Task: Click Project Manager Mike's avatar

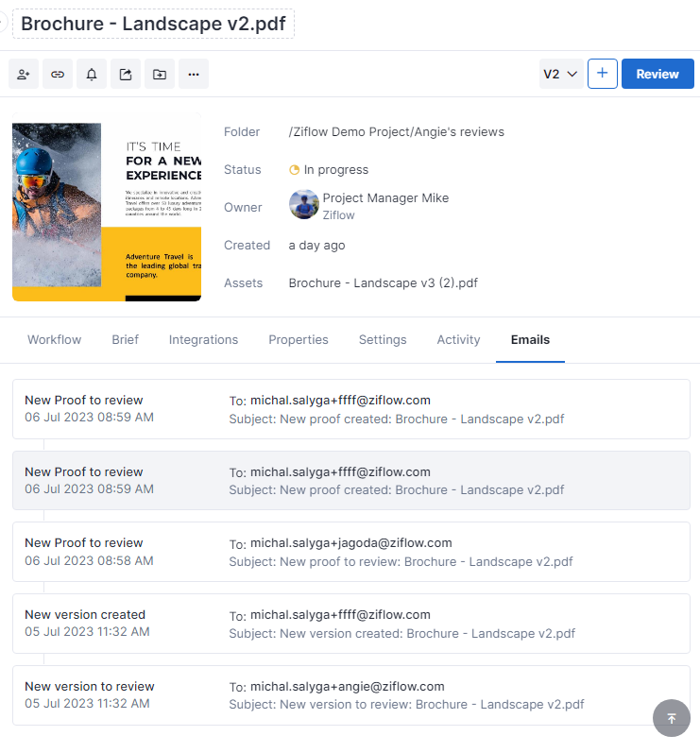Action: tap(303, 205)
